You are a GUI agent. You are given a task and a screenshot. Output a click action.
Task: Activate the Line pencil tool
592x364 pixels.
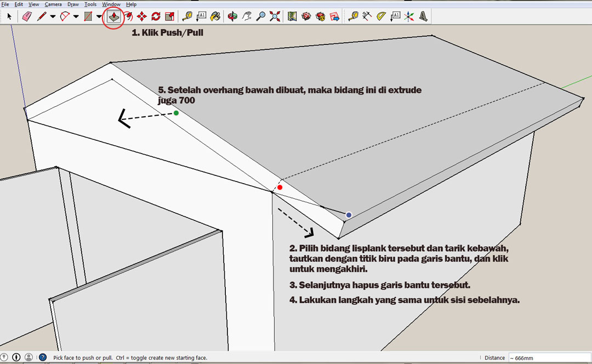point(42,16)
